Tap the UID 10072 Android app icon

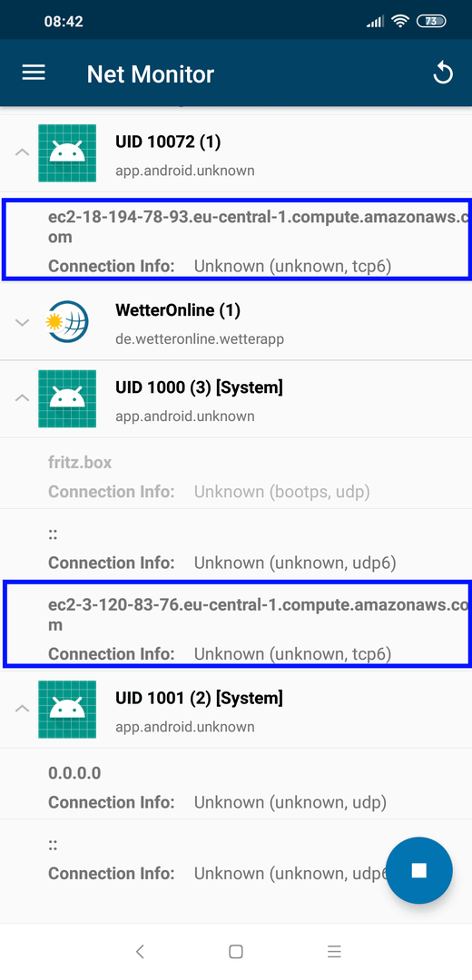point(67,153)
